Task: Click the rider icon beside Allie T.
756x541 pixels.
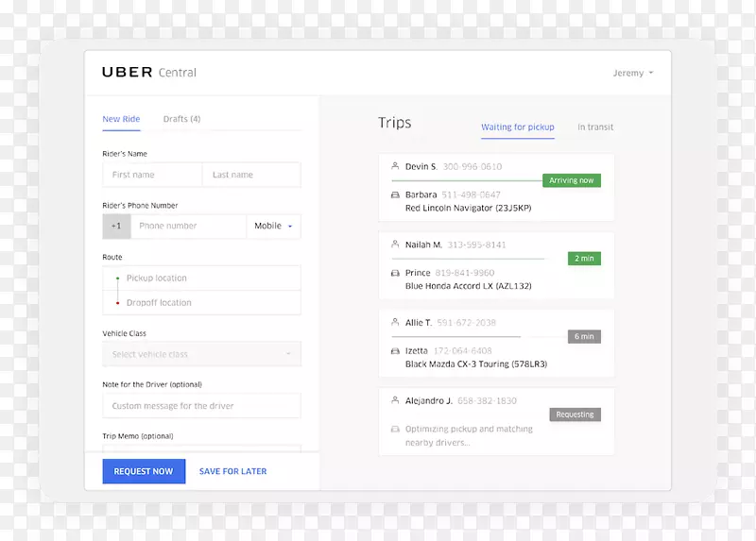Action: (395, 322)
